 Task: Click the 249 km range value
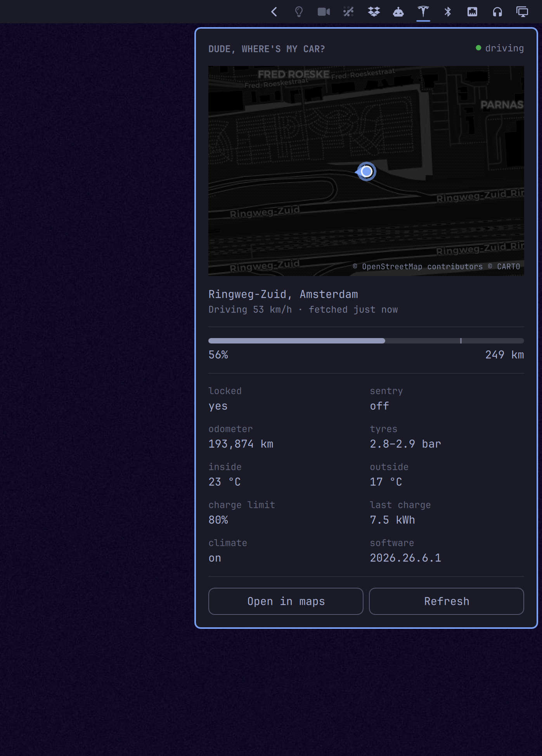(504, 355)
